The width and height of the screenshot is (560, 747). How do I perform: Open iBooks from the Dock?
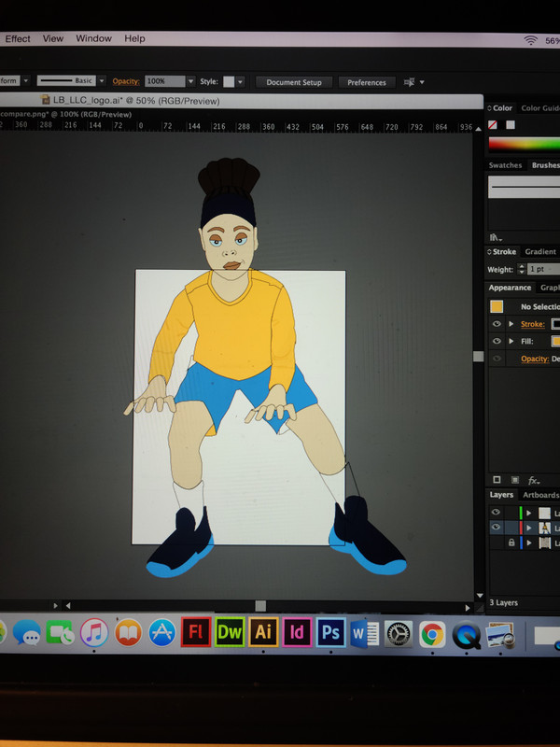coord(128,632)
